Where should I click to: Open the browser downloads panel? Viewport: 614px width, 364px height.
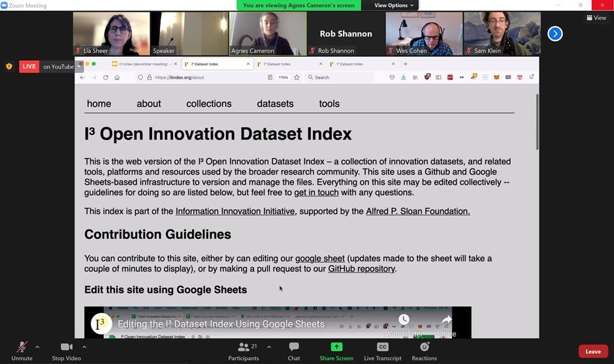coord(403,78)
